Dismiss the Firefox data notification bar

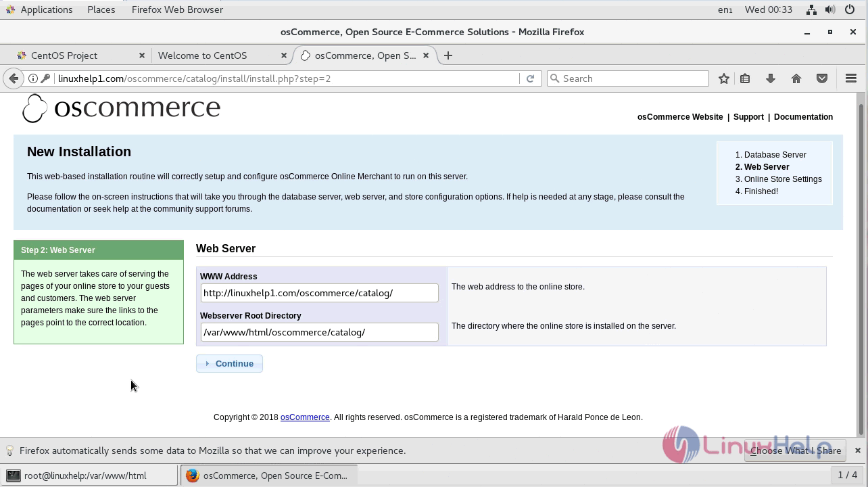(858, 450)
